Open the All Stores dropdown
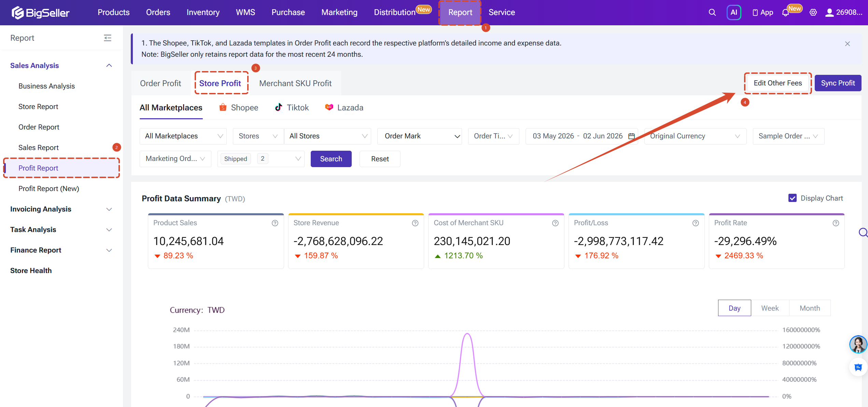Screen dimensions: 868x407 [328, 136]
